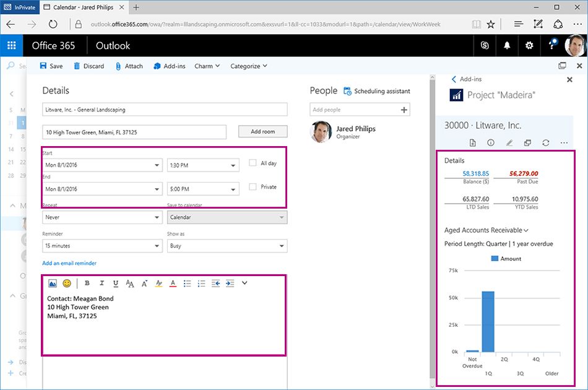Click Add an email reminder link
The height and width of the screenshot is (390, 588).
69,263
